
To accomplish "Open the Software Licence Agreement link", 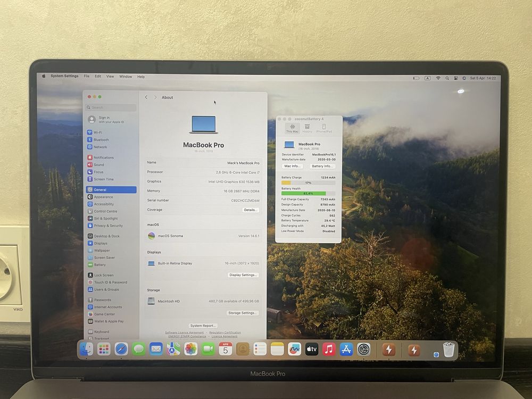I will coord(184,332).
